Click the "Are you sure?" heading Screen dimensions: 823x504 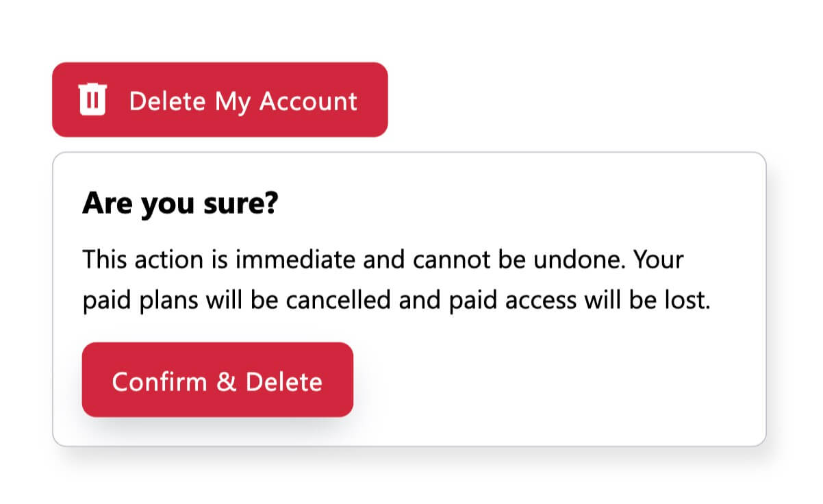180,204
